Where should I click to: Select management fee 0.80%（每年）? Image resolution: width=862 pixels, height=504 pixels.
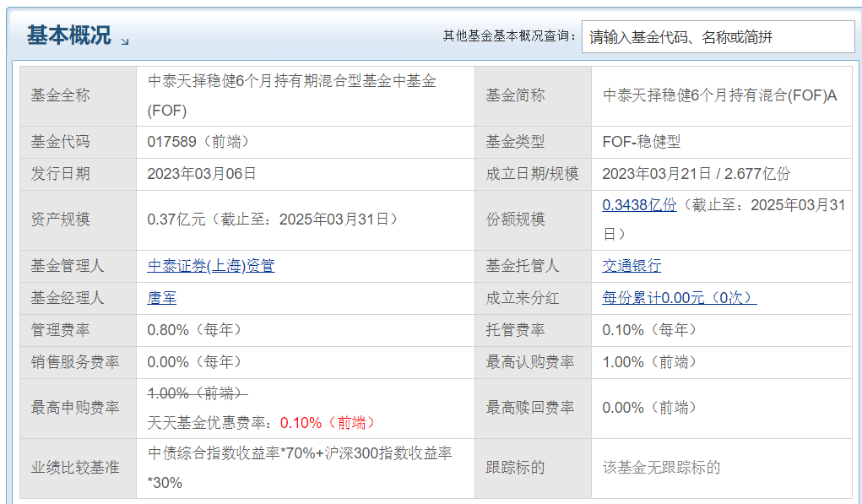[x=195, y=330]
